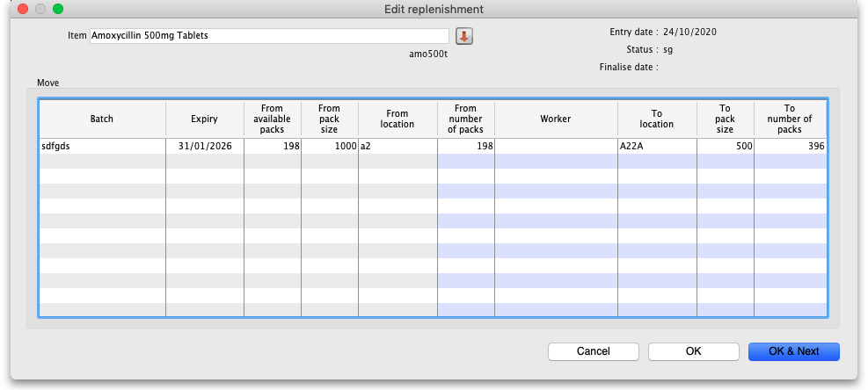Click To number of packs cell 396

pos(790,147)
